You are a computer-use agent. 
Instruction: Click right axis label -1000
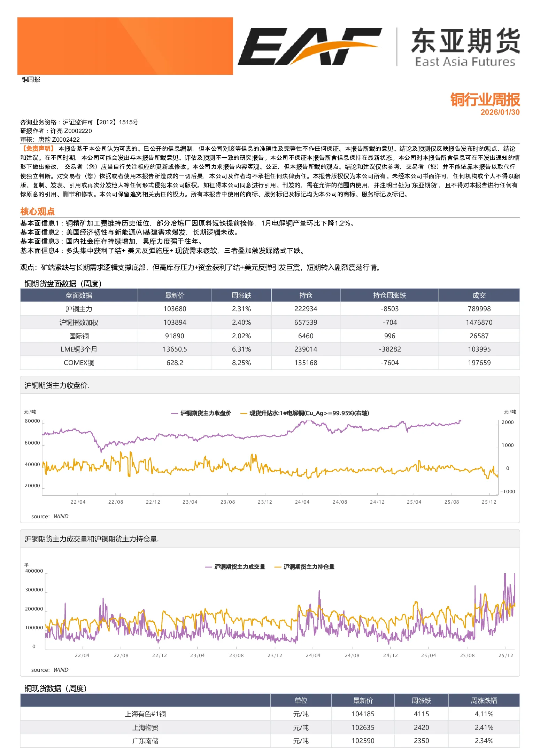[508, 491]
